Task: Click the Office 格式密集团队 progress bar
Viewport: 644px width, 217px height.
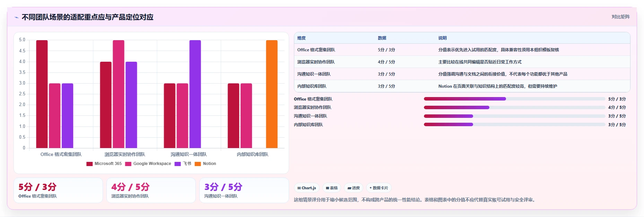Action: point(514,99)
